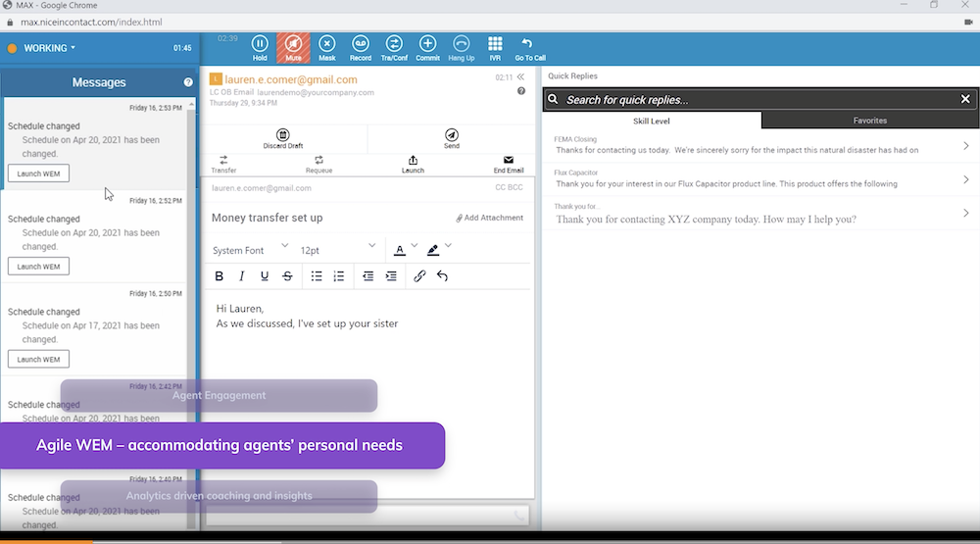The image size is (980, 544).
Task: Requeue the email
Action: coord(318,165)
